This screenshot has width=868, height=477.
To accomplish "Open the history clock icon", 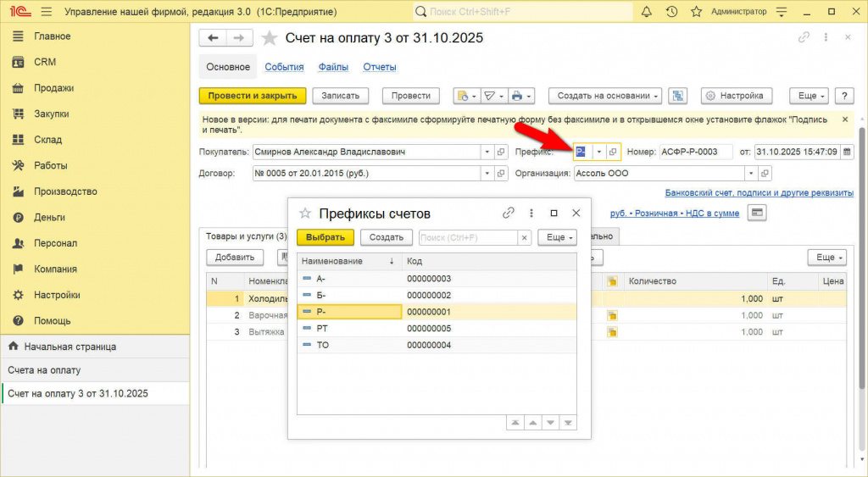I will [671, 12].
